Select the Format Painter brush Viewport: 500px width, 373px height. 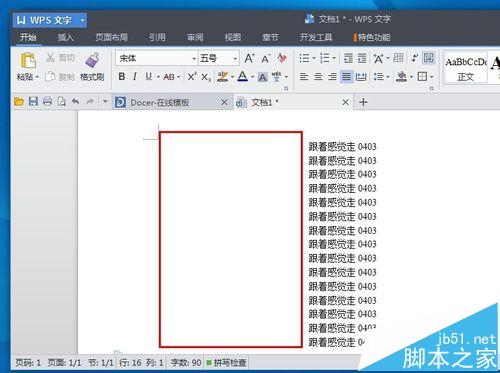[x=92, y=60]
